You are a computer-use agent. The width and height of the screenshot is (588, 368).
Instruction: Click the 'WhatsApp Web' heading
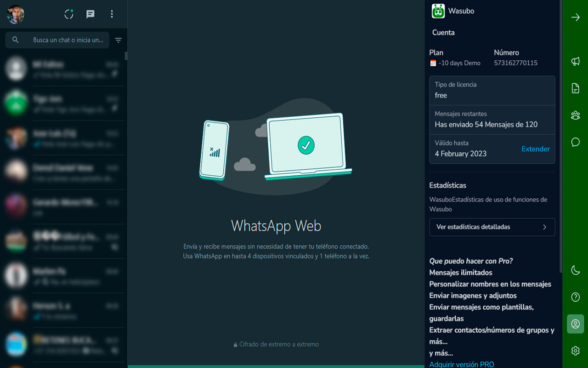(x=276, y=226)
